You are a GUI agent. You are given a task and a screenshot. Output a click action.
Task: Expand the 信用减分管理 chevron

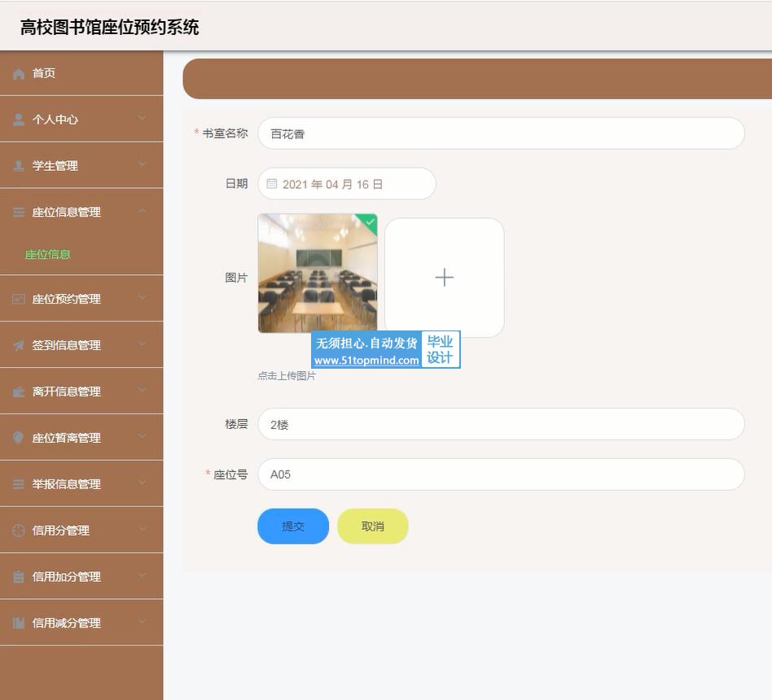pyautogui.click(x=143, y=621)
